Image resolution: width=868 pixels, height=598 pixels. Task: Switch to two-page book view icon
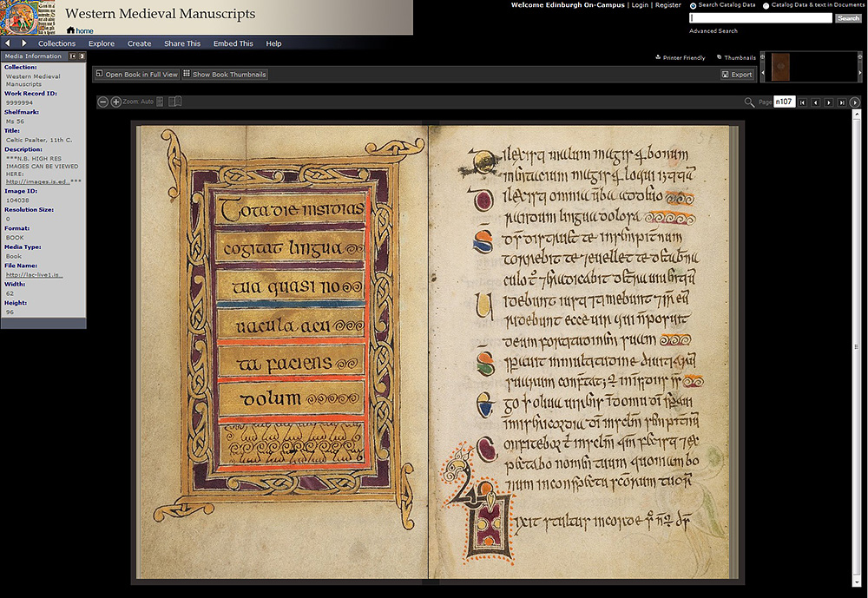174,102
